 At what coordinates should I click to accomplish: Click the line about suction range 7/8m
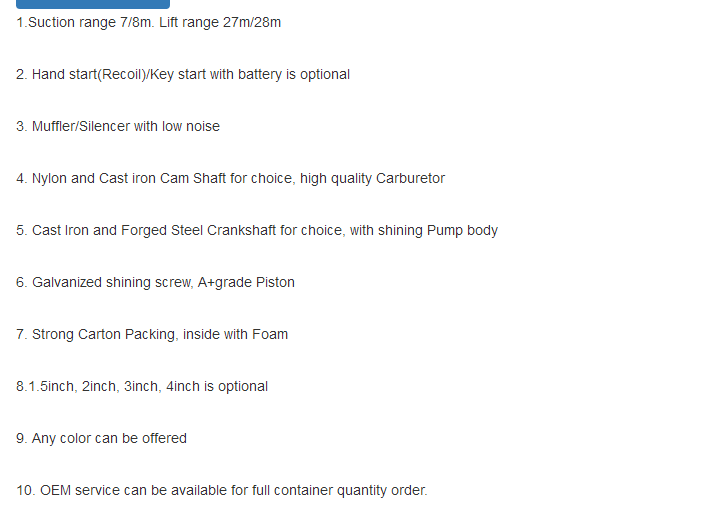(x=148, y=22)
